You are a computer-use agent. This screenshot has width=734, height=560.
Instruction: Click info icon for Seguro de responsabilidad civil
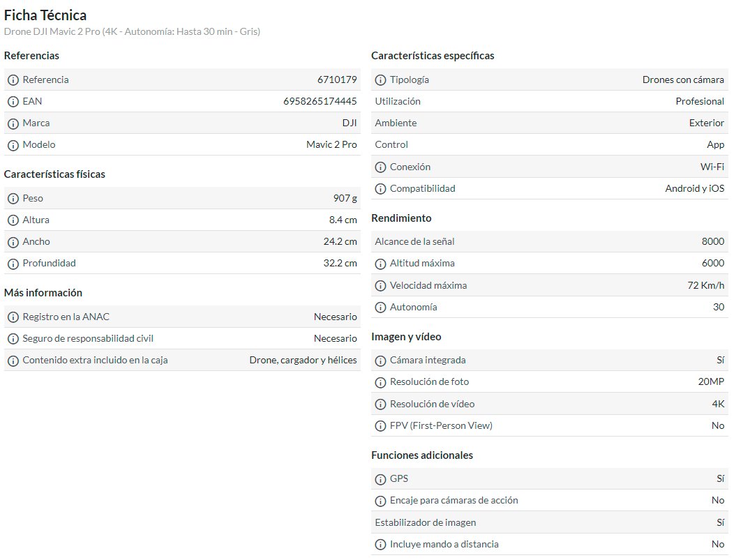(13, 339)
